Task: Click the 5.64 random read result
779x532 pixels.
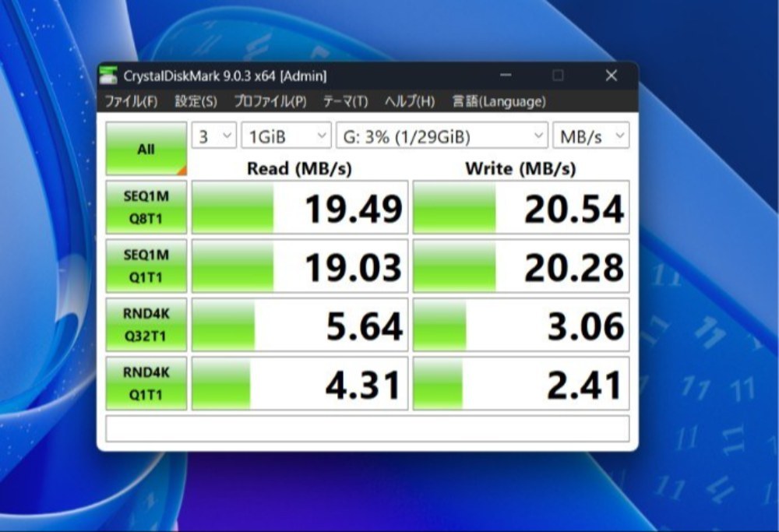Action: pyautogui.click(x=300, y=324)
